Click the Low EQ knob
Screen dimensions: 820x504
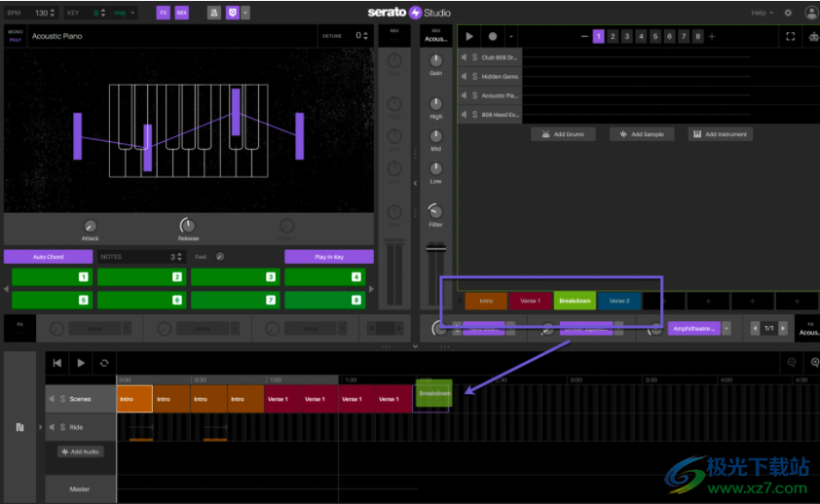tap(435, 168)
